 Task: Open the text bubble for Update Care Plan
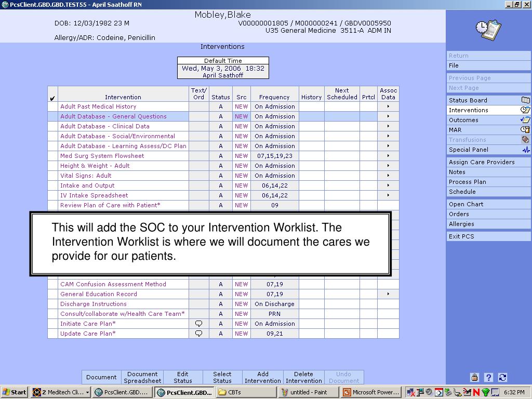199,334
